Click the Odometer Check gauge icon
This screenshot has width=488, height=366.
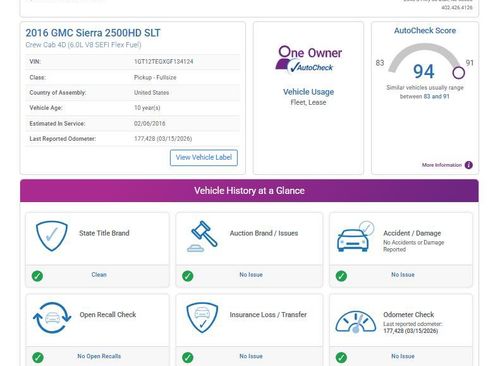[356, 322]
